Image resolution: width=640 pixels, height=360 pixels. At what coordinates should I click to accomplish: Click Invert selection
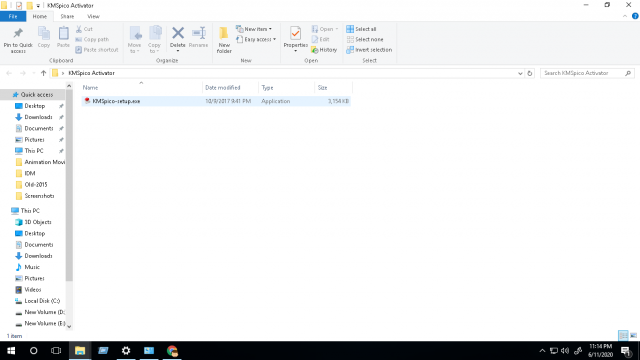(369, 50)
